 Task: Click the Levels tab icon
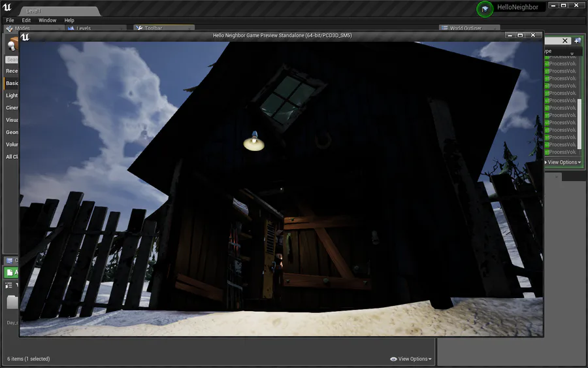(71, 29)
